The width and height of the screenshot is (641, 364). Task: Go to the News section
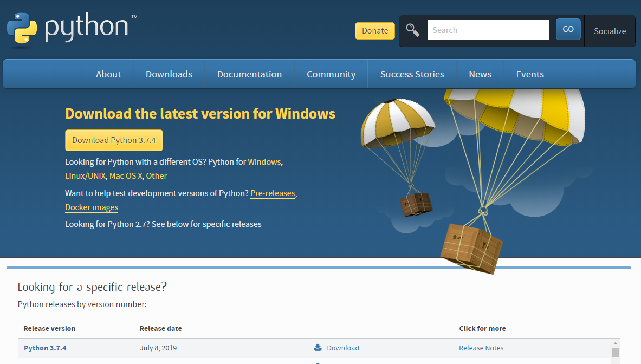tap(480, 74)
